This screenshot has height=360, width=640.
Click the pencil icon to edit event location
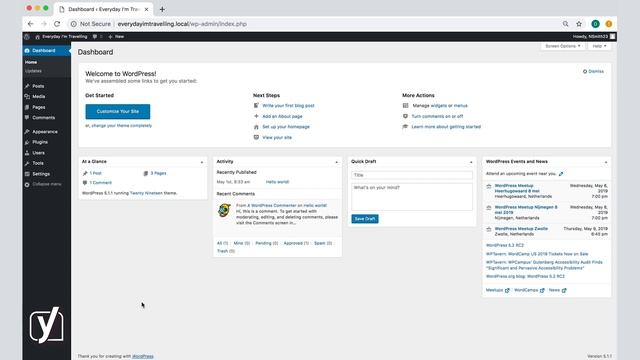pyautogui.click(x=561, y=174)
